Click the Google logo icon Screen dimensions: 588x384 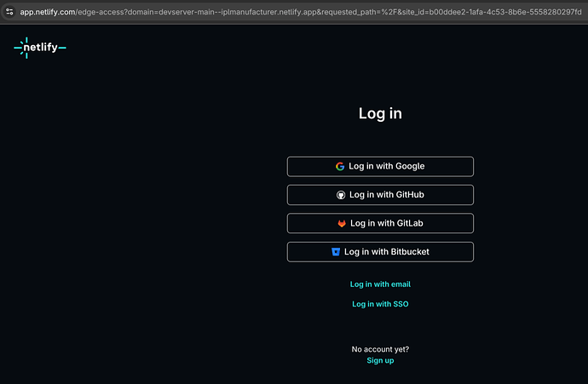pyautogui.click(x=340, y=166)
